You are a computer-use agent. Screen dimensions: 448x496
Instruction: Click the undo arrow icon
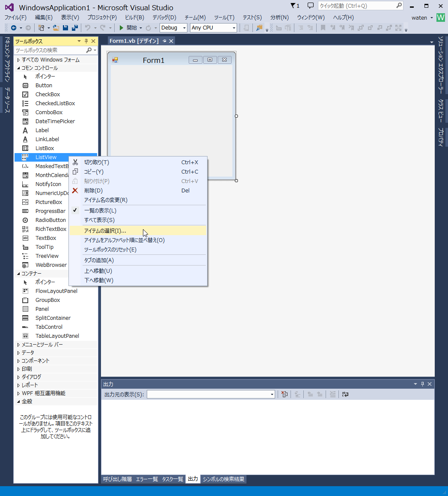point(88,28)
